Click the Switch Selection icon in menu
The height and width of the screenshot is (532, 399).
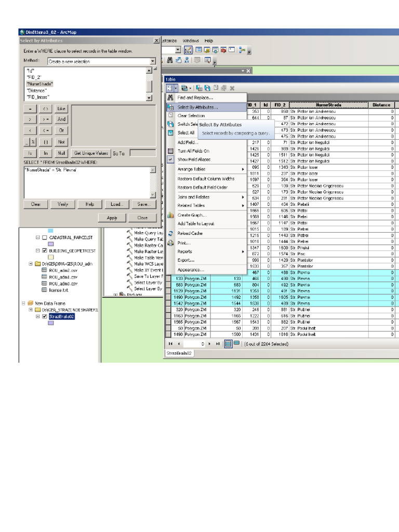pyautogui.click(x=170, y=124)
